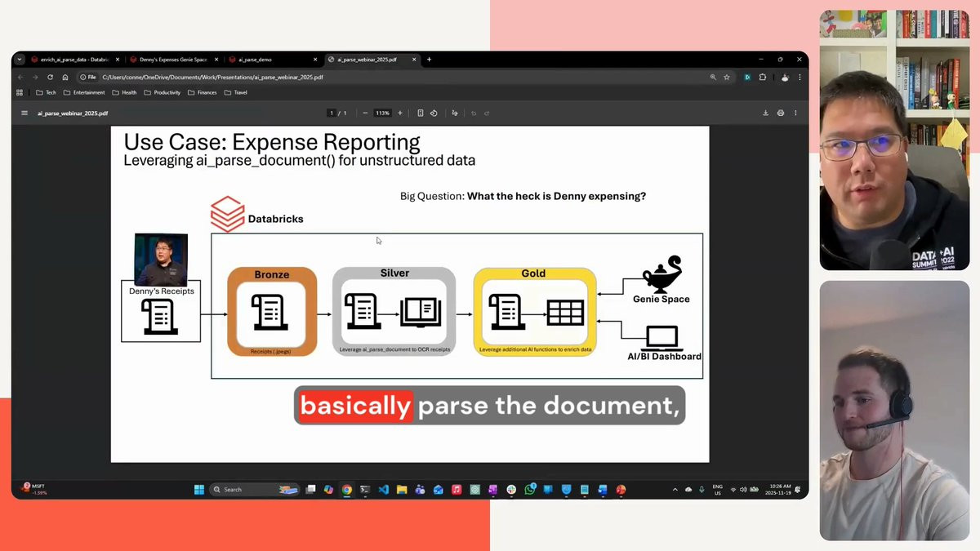980x551 pixels.
Task: Open the PDF viewer sidebar menu icon
Action: coord(24,113)
